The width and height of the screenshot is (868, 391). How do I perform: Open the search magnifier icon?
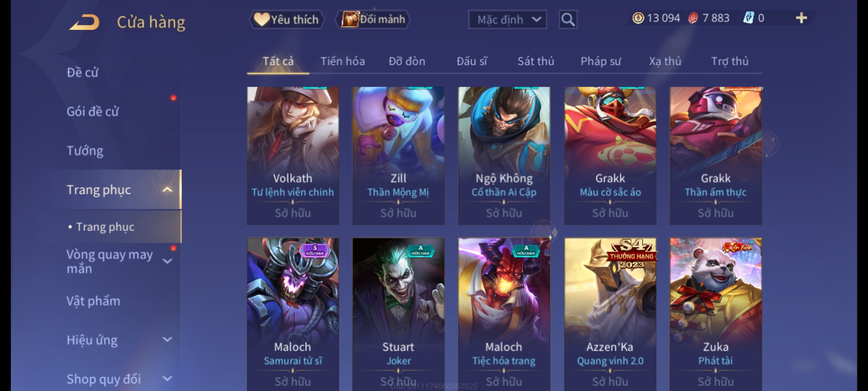coord(568,20)
